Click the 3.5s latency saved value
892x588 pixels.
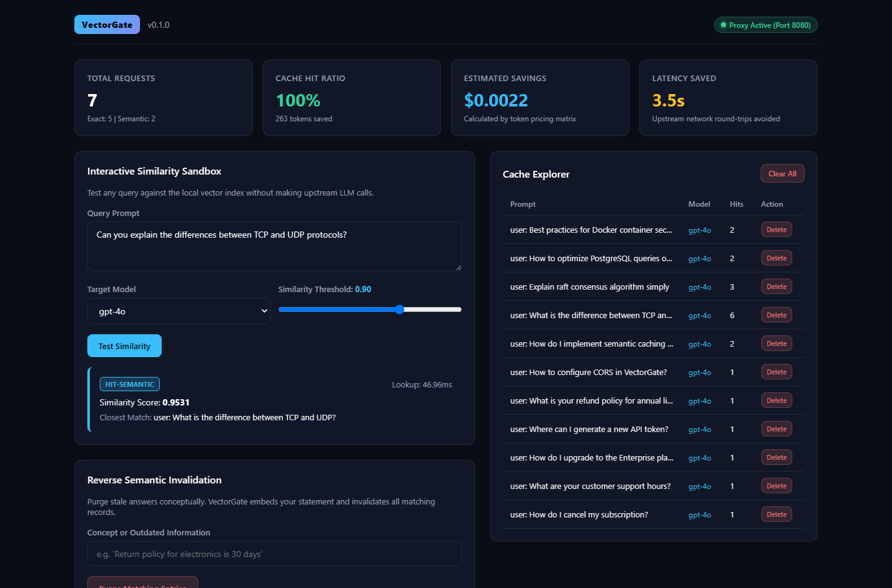[668, 100]
